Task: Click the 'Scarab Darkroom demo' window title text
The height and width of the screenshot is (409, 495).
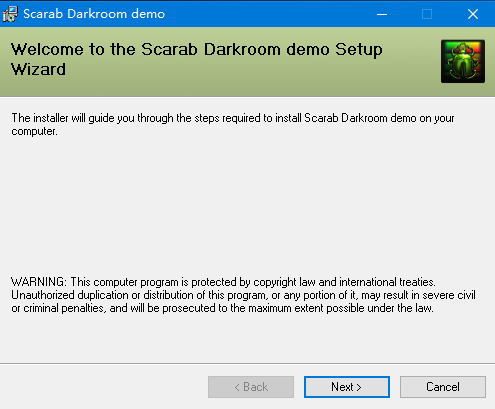Action: 94,14
